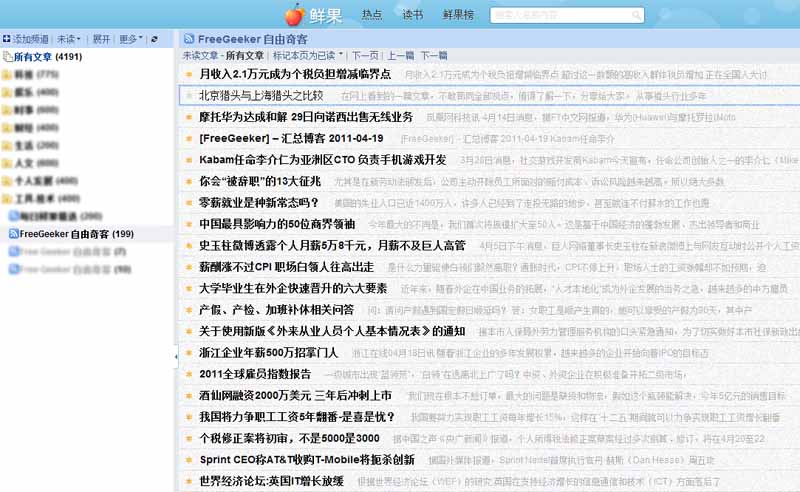
Task: Star the article 浙江企业年薪500万招掌门人
Action: (189, 353)
